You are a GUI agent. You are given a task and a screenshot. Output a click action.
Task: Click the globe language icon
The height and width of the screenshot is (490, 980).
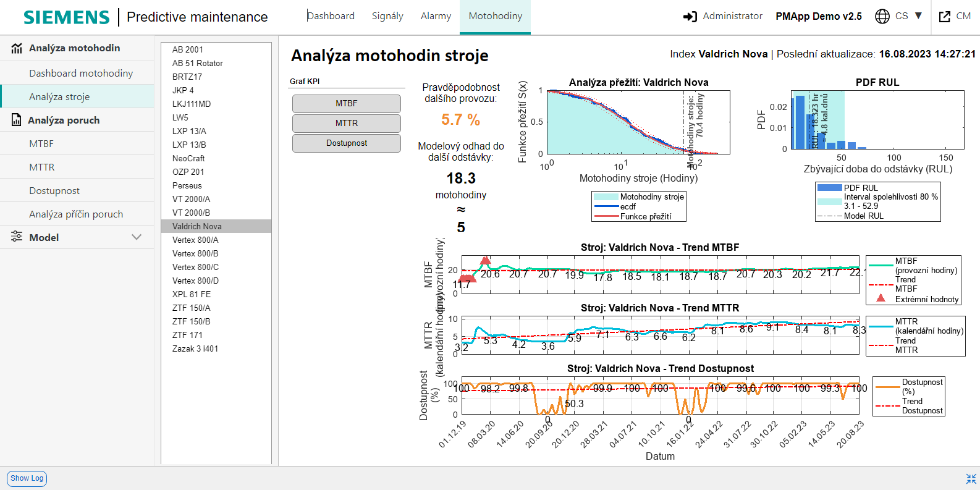[882, 17]
